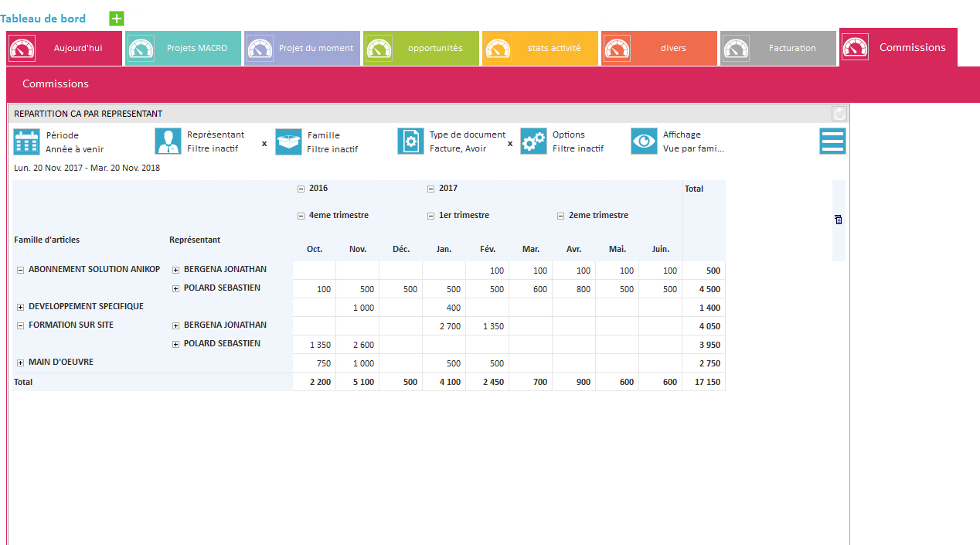Click the Représentant column header in the table
The width and height of the screenshot is (980, 545).
coord(195,240)
